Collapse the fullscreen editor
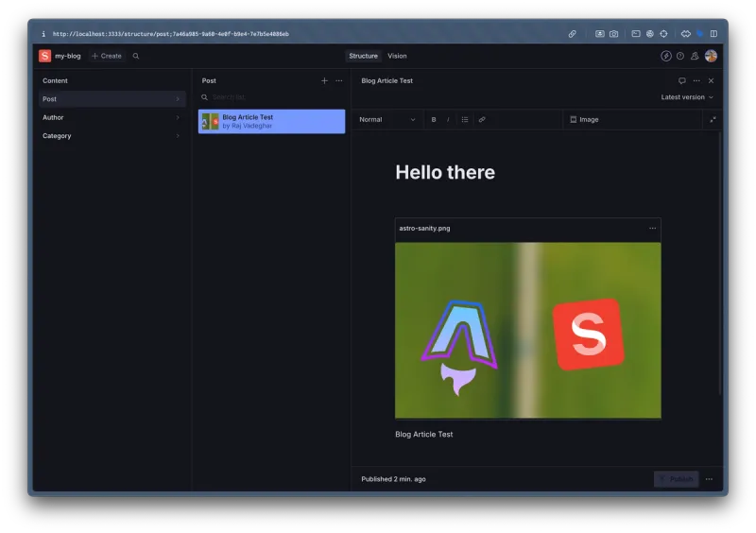The image size is (756, 533). click(x=713, y=120)
